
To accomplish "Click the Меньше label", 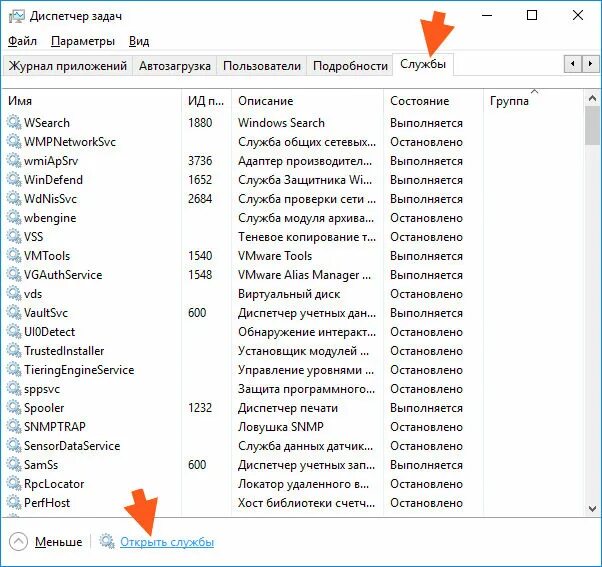I will [x=58, y=542].
